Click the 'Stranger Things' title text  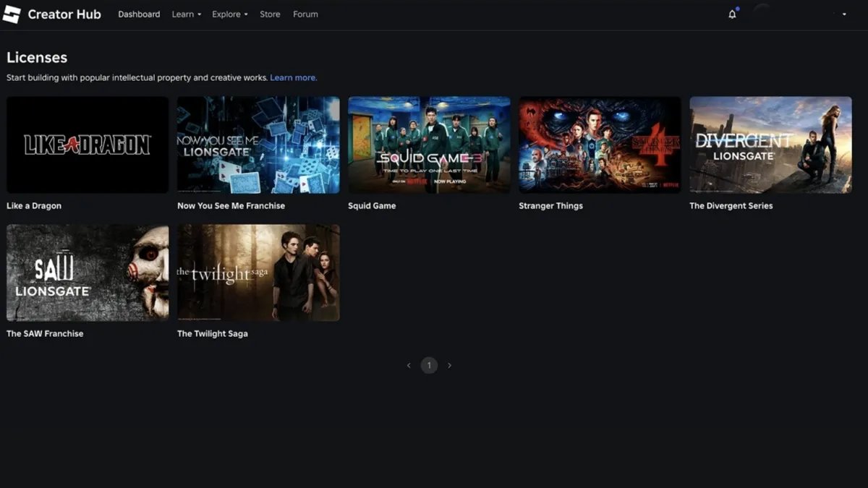tap(550, 206)
